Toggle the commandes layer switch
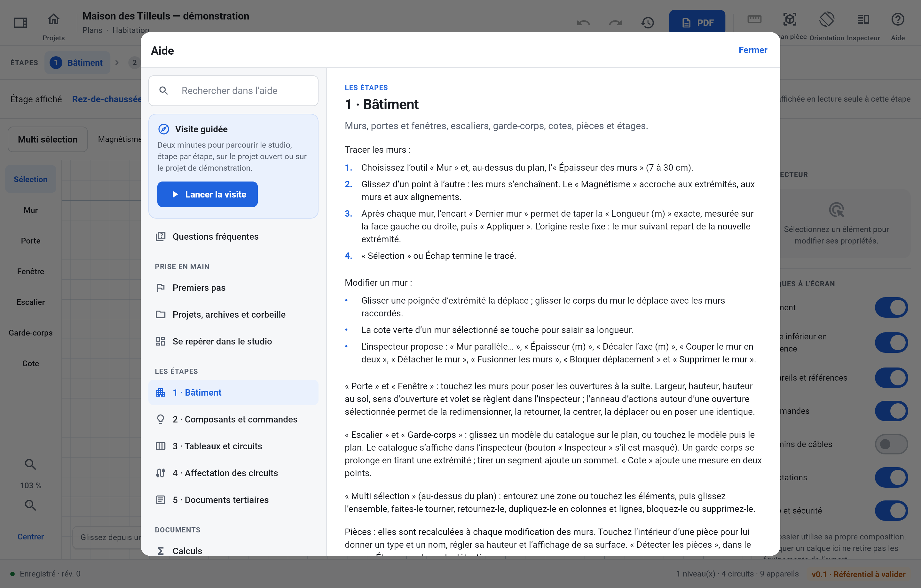 pyautogui.click(x=891, y=411)
